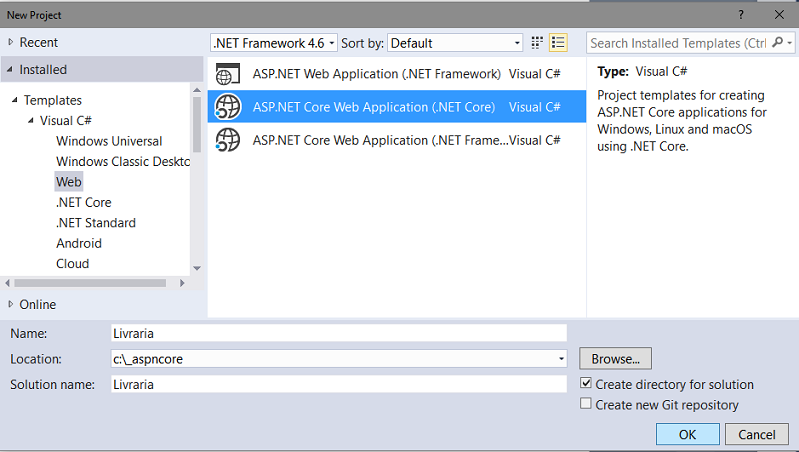Collapse the Installed section
The height and width of the screenshot is (452, 799).
pos(10,69)
